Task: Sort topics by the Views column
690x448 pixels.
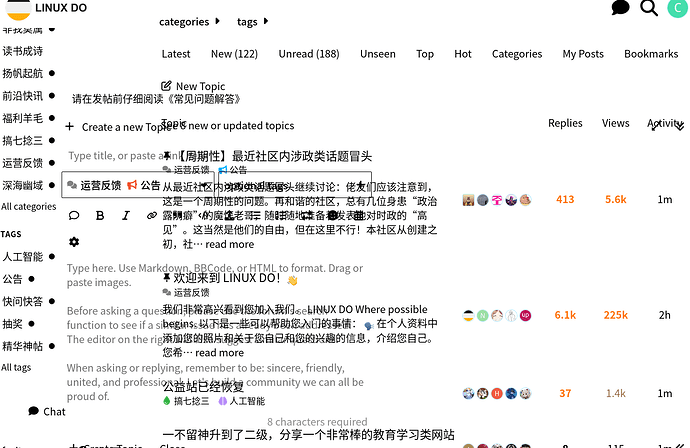Action: coord(616,123)
